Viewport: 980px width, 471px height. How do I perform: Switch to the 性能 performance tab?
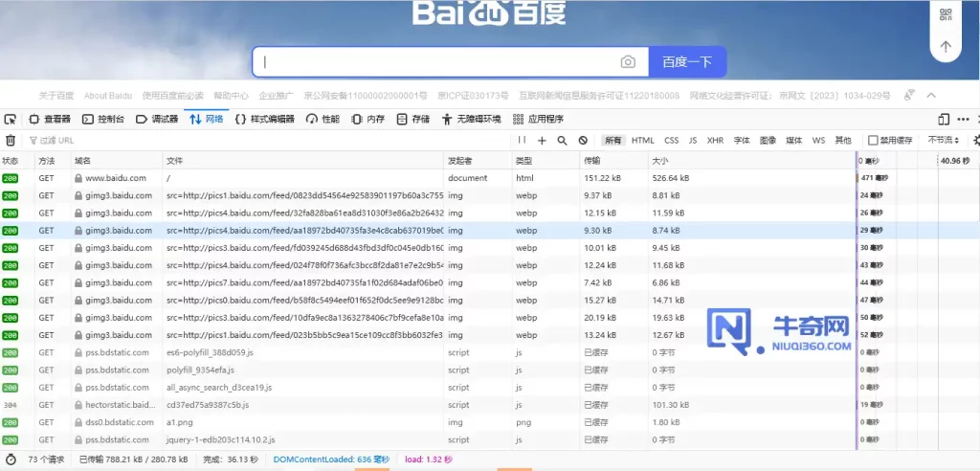pyautogui.click(x=323, y=119)
